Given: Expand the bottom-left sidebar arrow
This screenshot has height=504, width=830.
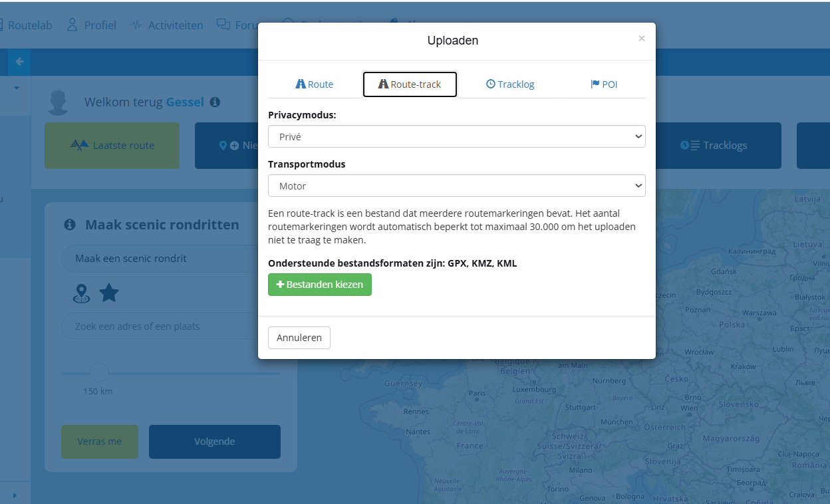Looking at the screenshot, I should [x=15, y=495].
